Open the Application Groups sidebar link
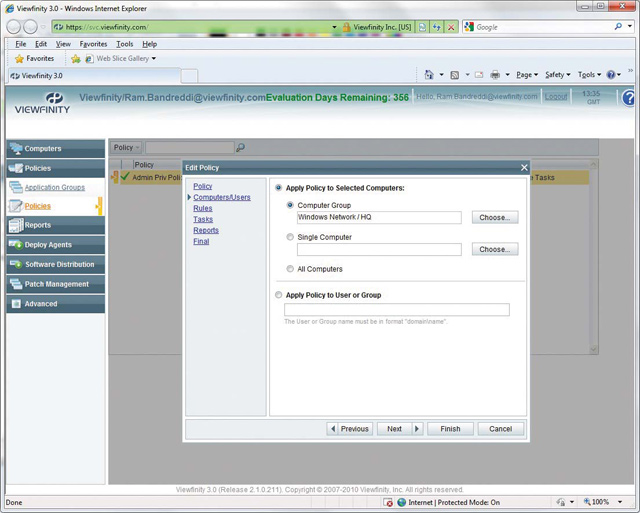The image size is (640, 513). (55, 187)
